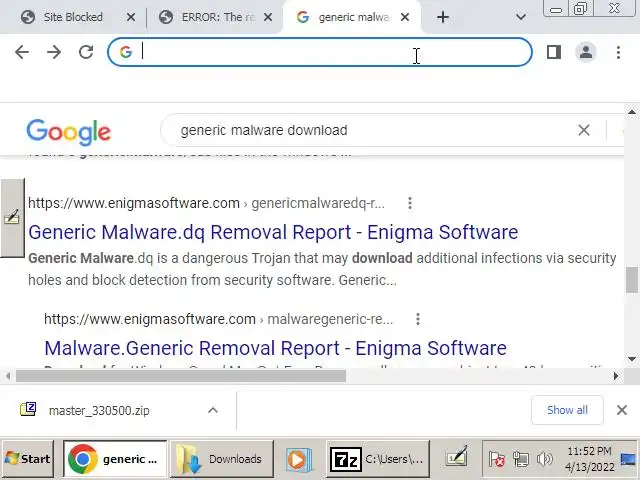Image resolution: width=640 pixels, height=480 pixels.
Task: Close the generic malware tab
Action: coord(405,17)
